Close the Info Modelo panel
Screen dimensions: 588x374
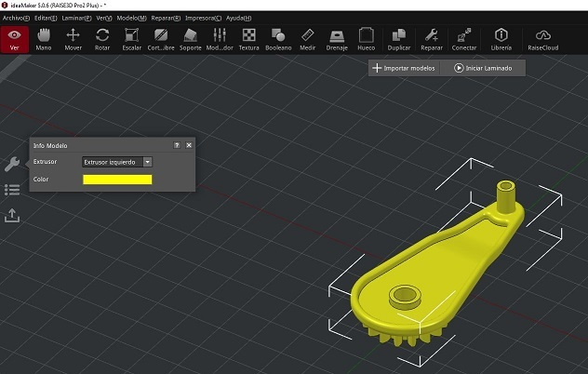(189, 145)
